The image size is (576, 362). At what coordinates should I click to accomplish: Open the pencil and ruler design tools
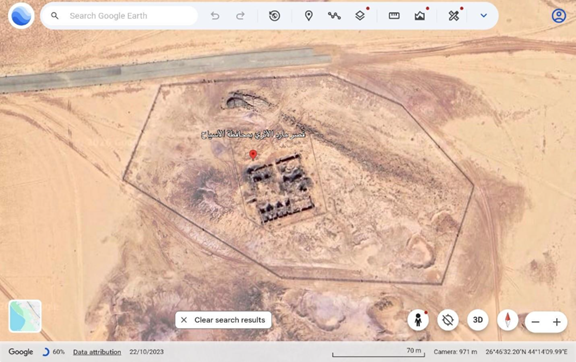[x=454, y=16]
